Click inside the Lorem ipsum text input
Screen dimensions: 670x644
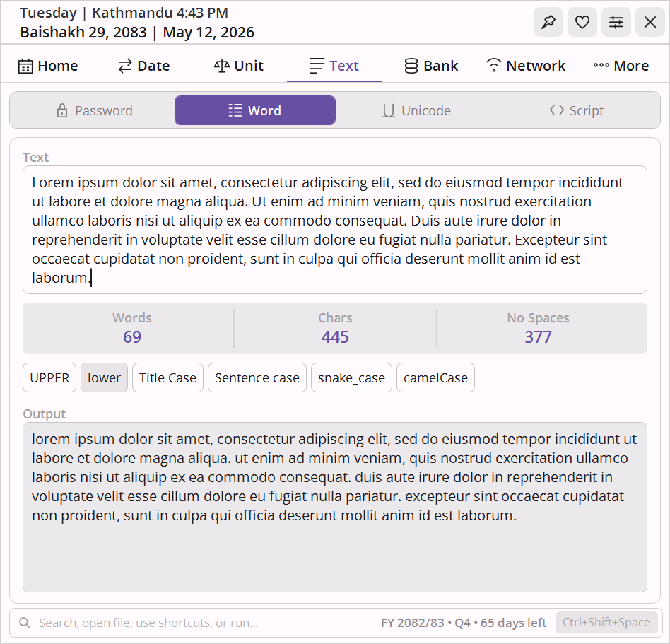335,230
